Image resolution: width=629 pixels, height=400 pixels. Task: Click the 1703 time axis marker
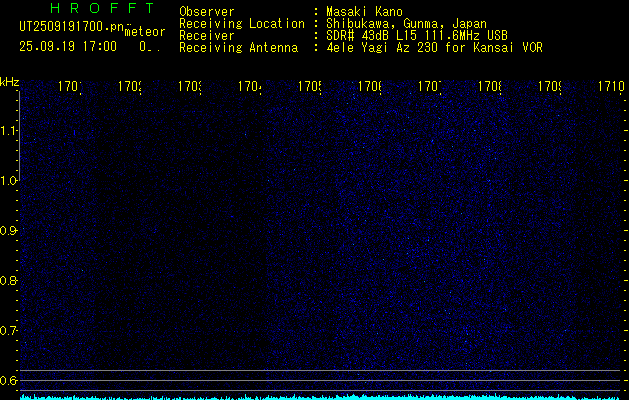[190, 87]
